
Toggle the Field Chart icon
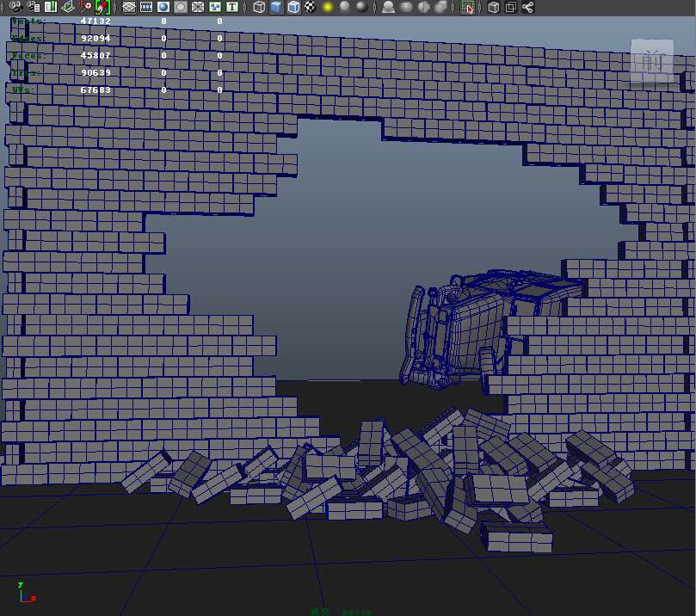(x=198, y=7)
